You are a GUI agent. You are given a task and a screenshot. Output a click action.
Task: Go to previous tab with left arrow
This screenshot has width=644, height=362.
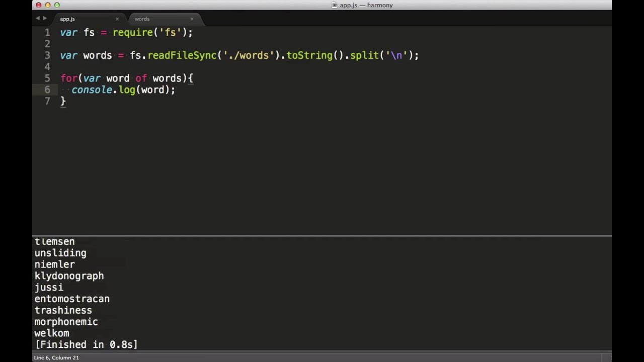click(x=38, y=18)
